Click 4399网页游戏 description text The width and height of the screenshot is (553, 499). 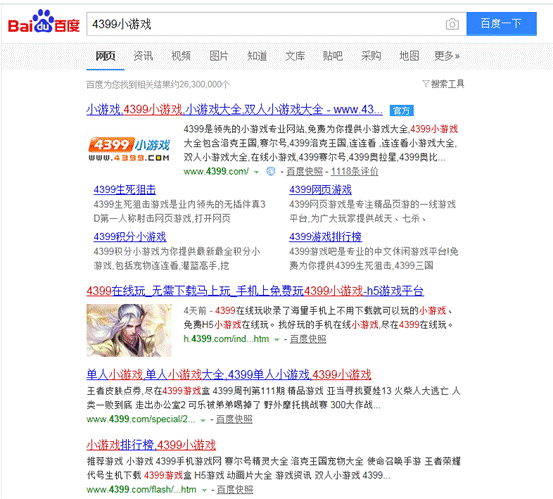[x=372, y=211]
